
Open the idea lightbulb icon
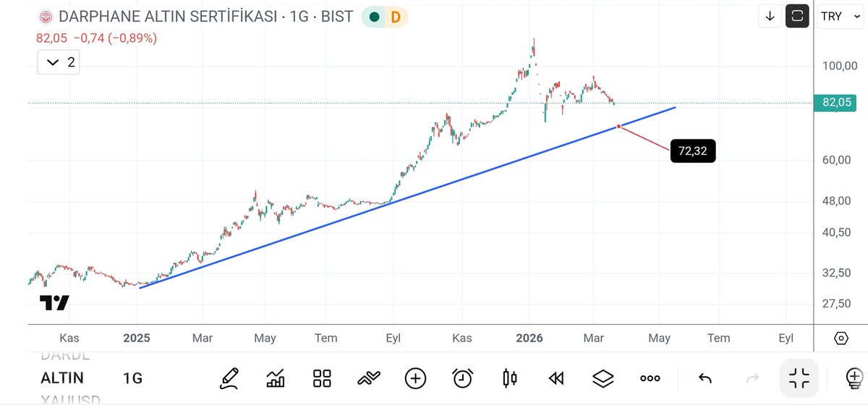click(854, 378)
